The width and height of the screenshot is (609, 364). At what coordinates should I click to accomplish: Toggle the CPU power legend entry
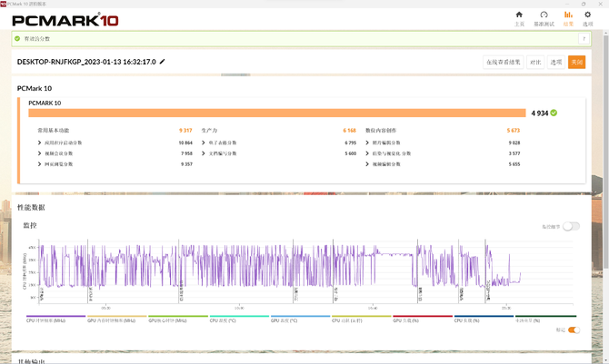click(362, 319)
